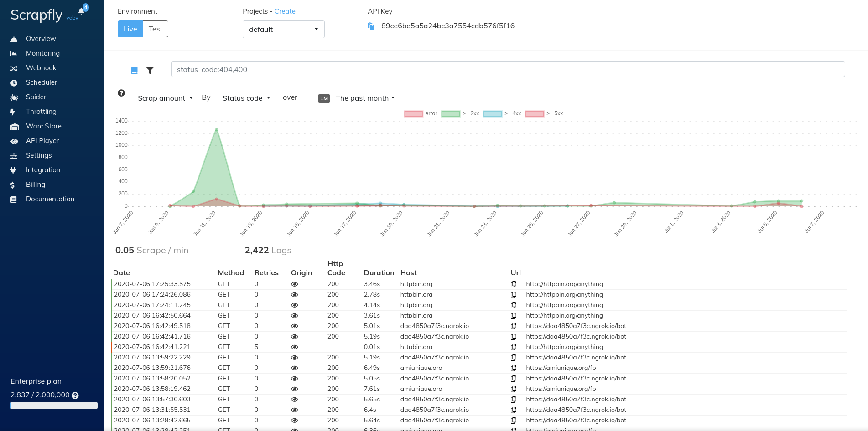Open the blue query documentation book icon

[134, 70]
